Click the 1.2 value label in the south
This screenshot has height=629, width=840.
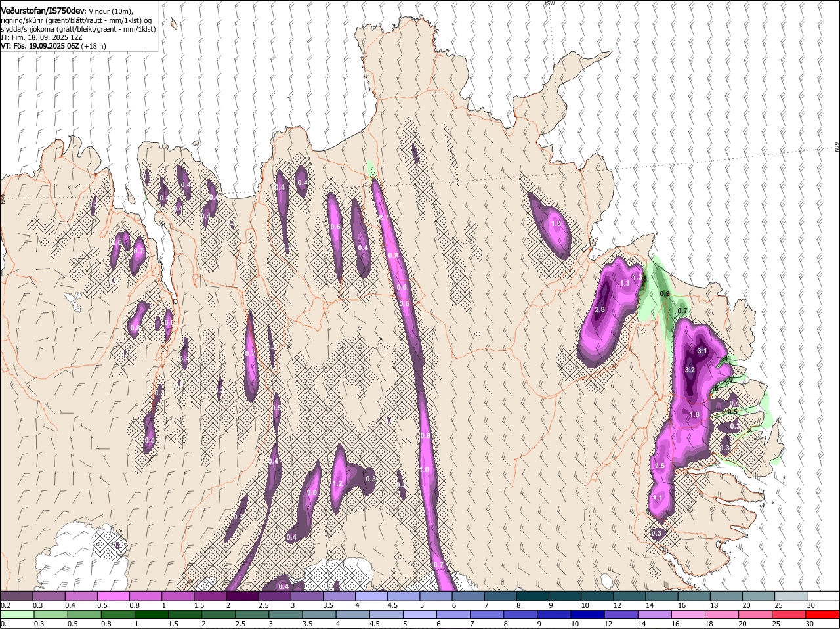[338, 483]
